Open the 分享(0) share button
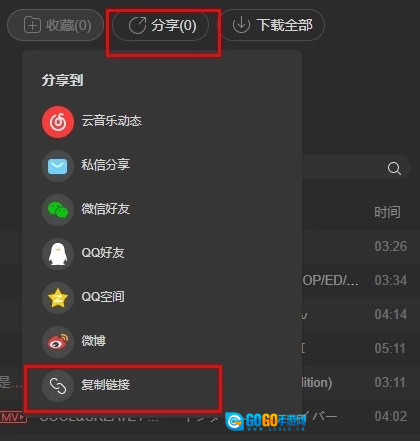The image size is (420, 441). point(161,26)
